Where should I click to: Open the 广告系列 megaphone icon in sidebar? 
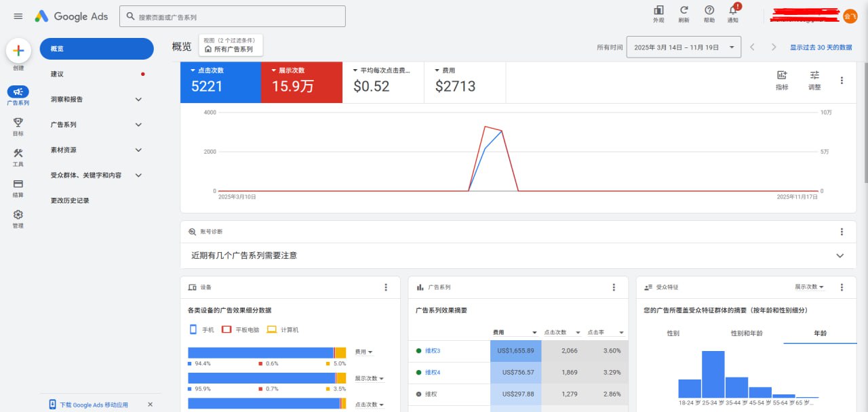pos(18,93)
